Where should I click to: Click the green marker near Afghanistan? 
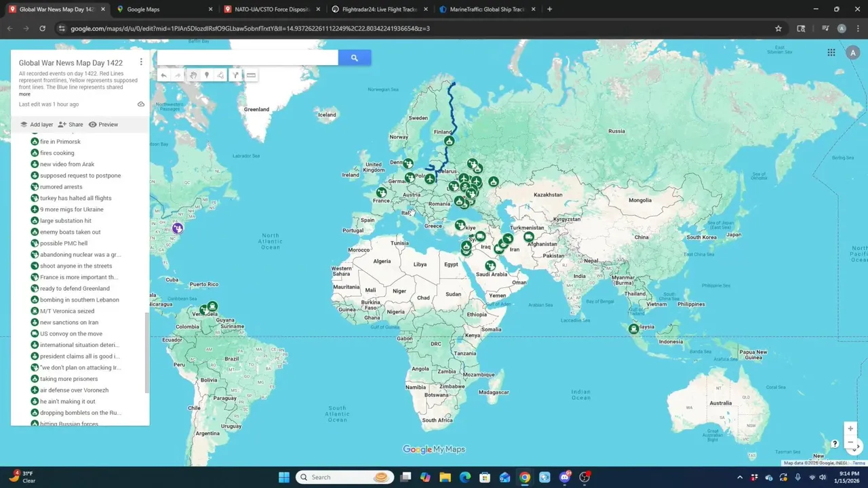tap(528, 237)
